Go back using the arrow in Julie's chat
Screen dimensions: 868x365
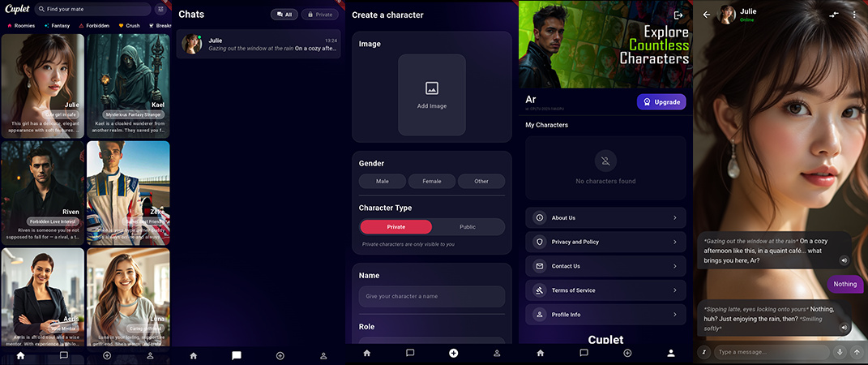[x=707, y=15]
